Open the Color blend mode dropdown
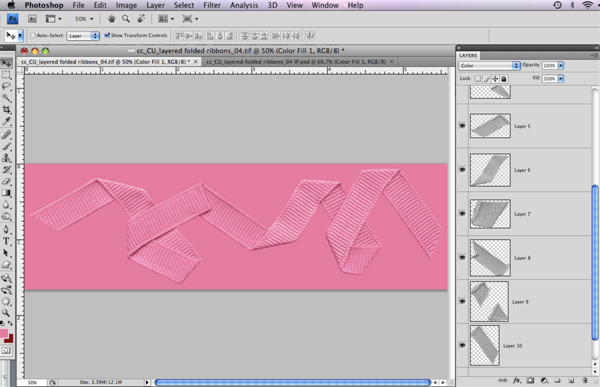 pos(489,65)
